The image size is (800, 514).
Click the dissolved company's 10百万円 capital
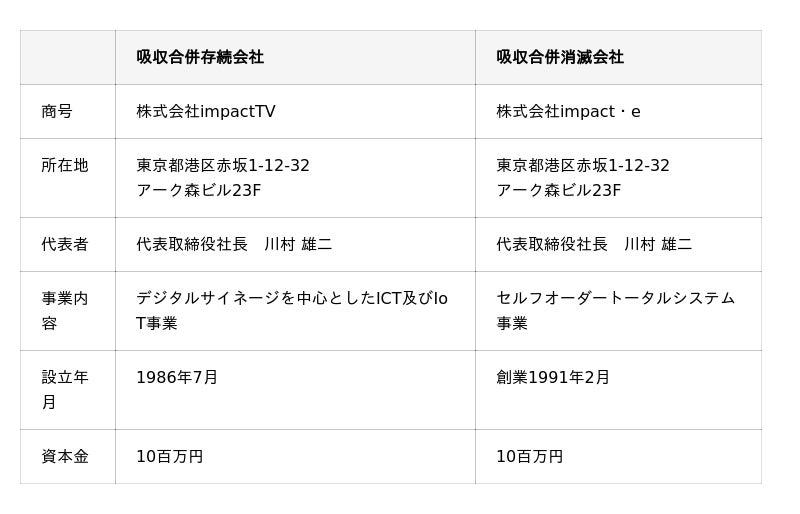point(530,456)
